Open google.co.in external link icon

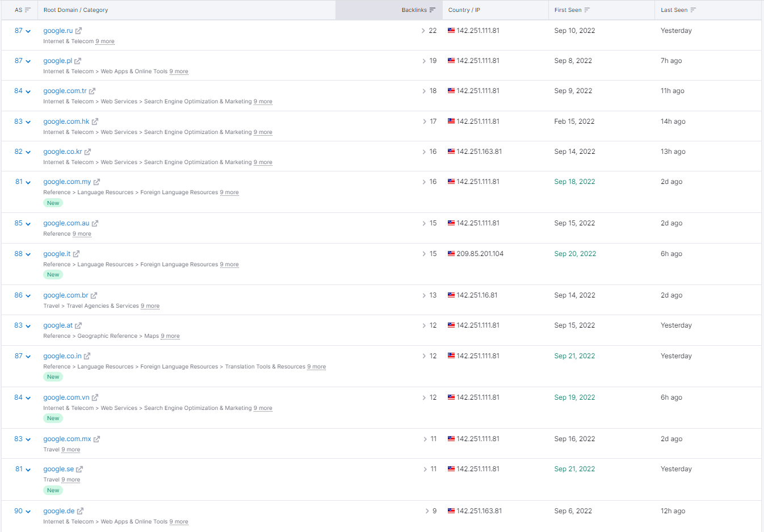pos(87,356)
